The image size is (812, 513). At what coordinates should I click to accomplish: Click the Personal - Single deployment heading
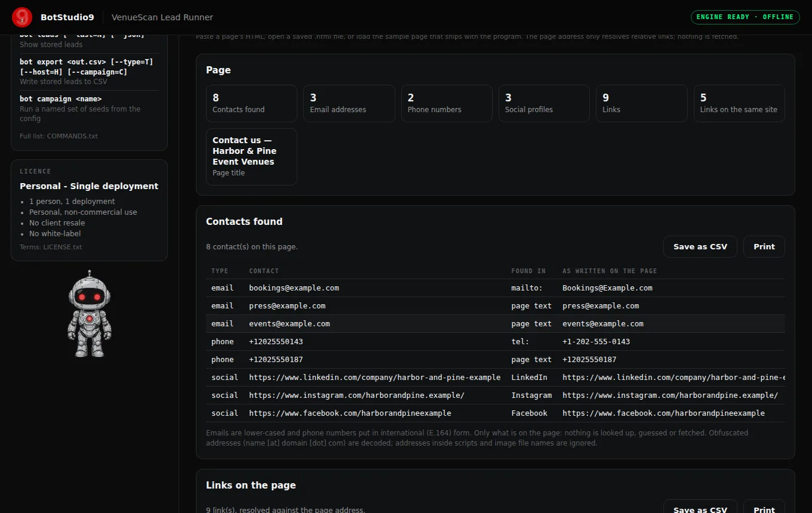89,186
